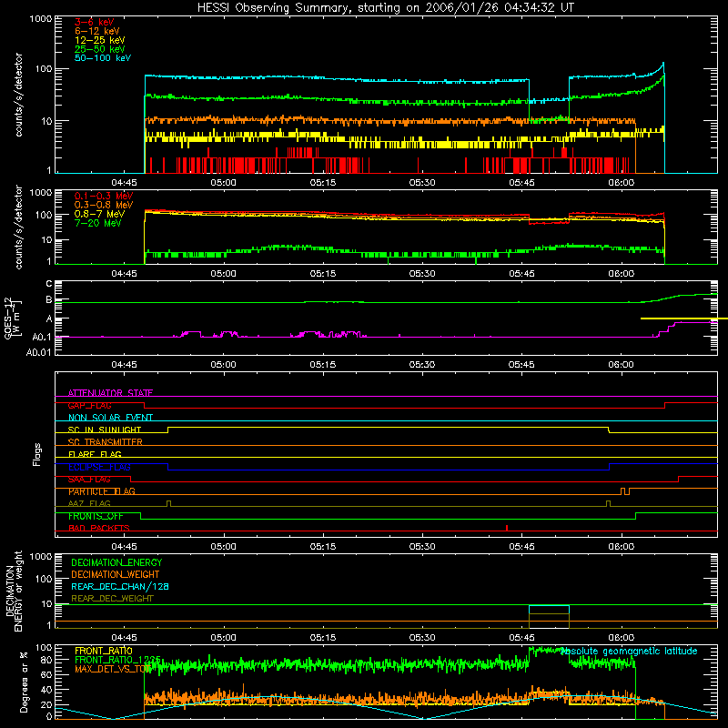Click the HESSI Observing Summary title text
728x728 pixels.
[386, 8]
